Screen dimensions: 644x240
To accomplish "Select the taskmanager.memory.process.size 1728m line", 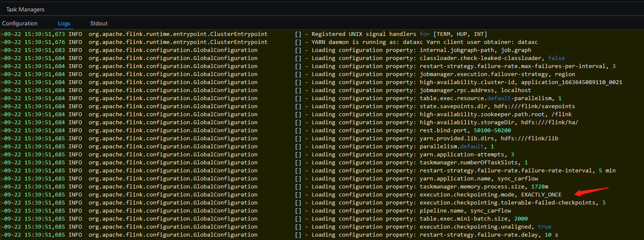I will tap(274, 187).
